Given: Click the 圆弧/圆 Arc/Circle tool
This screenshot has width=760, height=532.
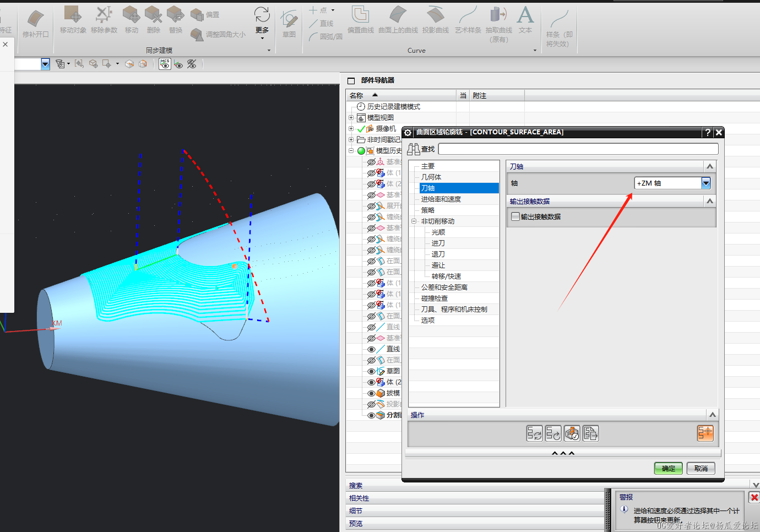Looking at the screenshot, I should point(325,36).
